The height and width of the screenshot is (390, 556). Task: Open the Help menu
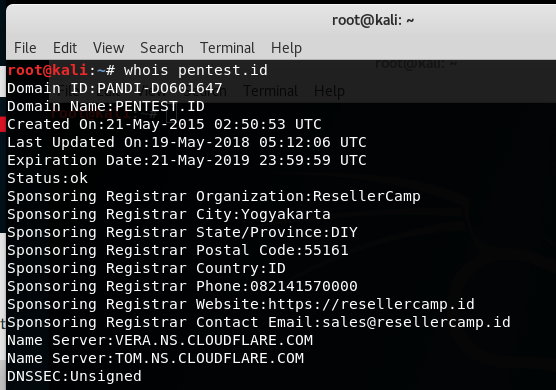[287, 48]
